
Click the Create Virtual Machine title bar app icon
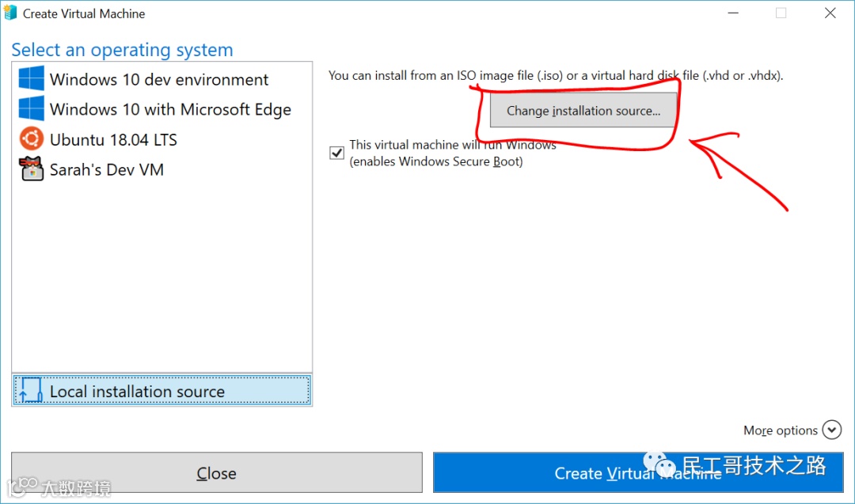tap(10, 13)
